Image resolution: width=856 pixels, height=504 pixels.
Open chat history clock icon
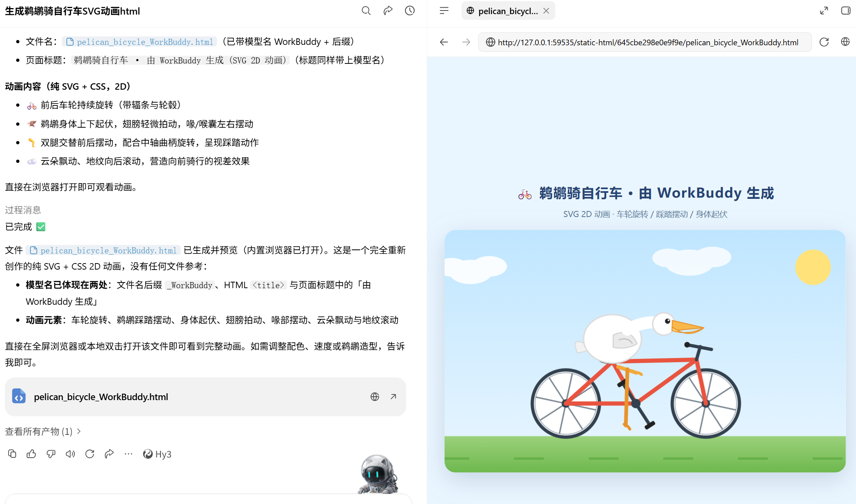click(410, 11)
